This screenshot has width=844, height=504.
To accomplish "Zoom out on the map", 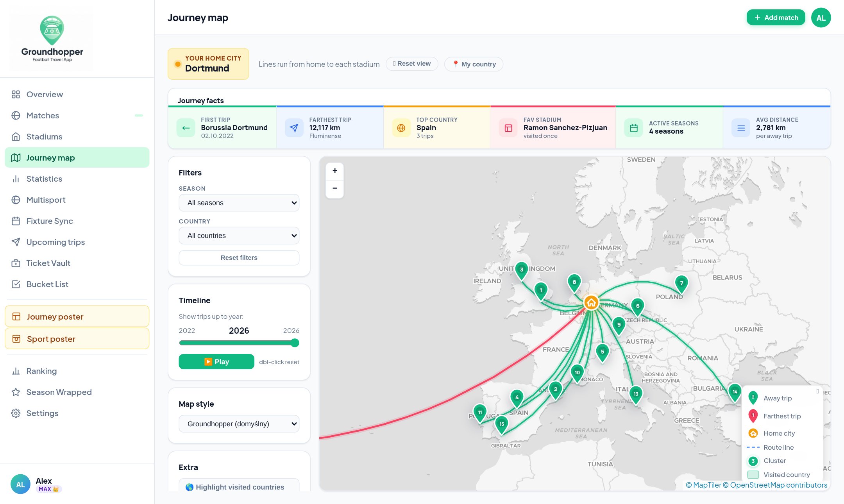I will tap(335, 188).
